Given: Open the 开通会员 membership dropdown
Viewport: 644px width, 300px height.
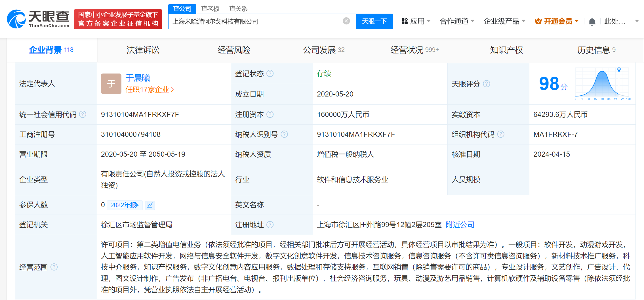Looking at the screenshot, I should (557, 21).
